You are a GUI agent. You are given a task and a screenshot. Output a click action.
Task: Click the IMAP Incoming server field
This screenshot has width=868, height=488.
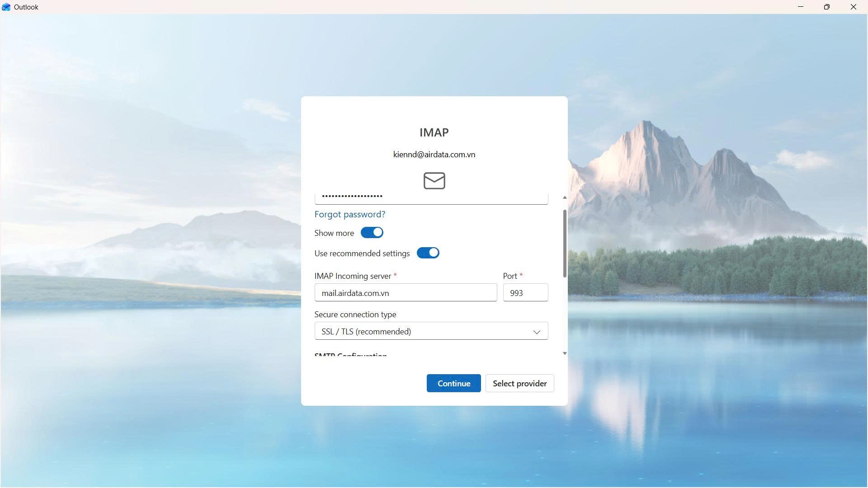pos(405,293)
